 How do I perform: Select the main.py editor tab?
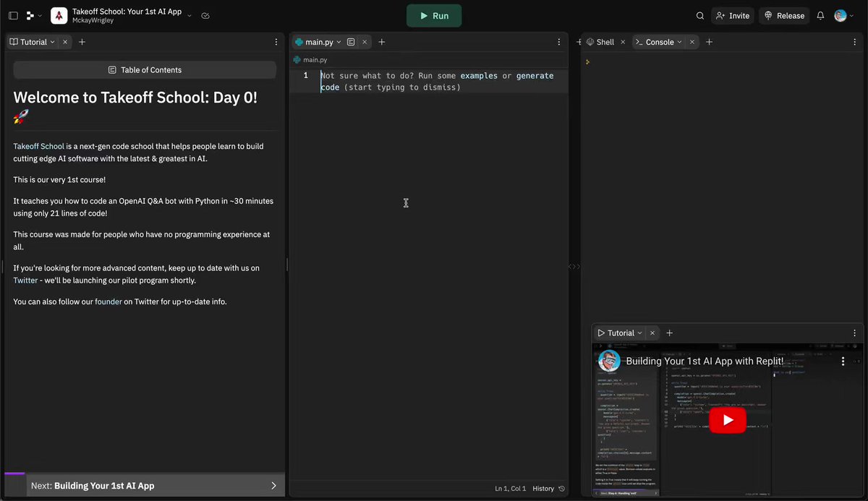(x=318, y=42)
